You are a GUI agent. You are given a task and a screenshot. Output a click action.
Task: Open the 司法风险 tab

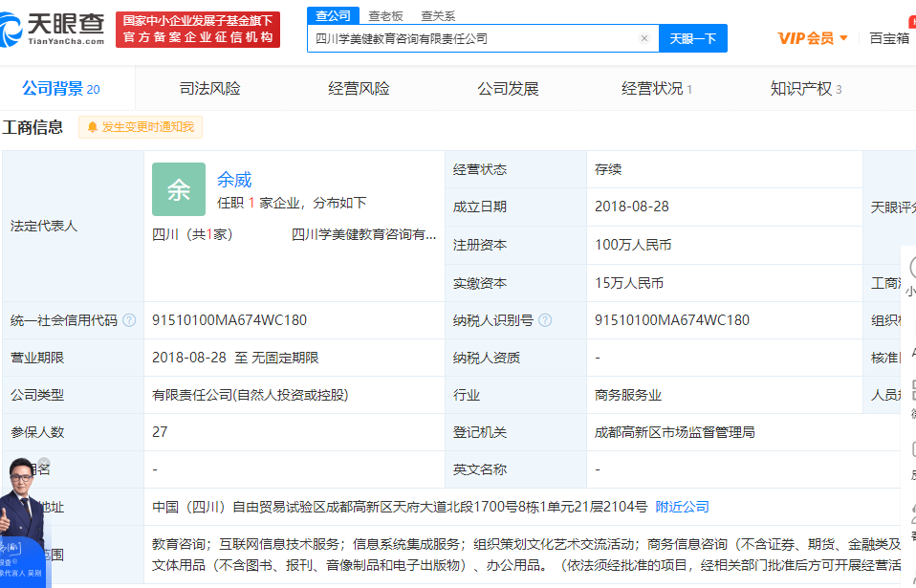point(210,89)
